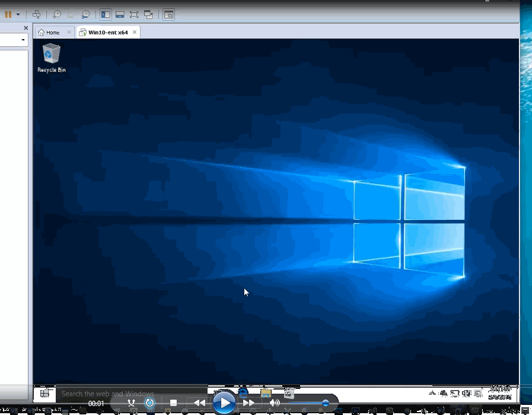The height and width of the screenshot is (415, 532).
Task: Switch to the Home tab
Action: pyautogui.click(x=53, y=33)
